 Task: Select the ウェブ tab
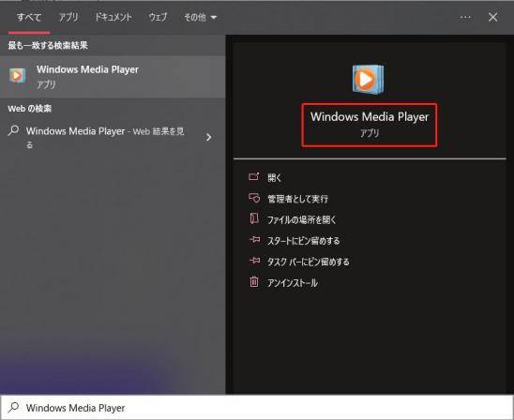(x=158, y=18)
